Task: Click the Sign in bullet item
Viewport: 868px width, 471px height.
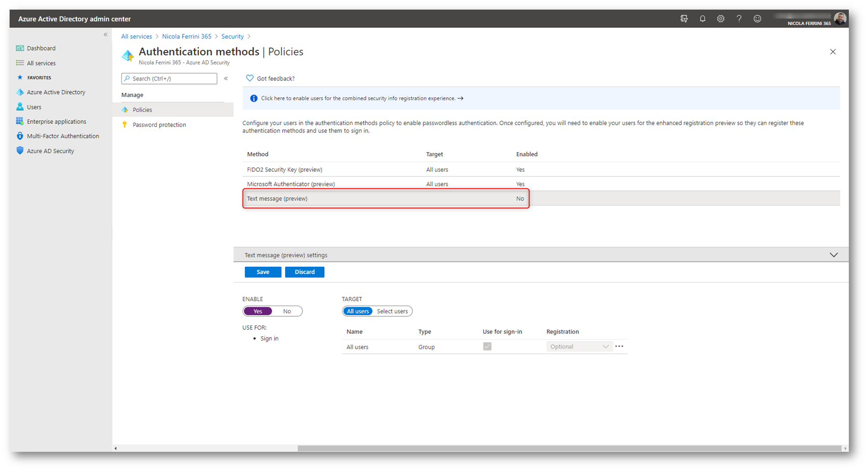Action: point(269,339)
